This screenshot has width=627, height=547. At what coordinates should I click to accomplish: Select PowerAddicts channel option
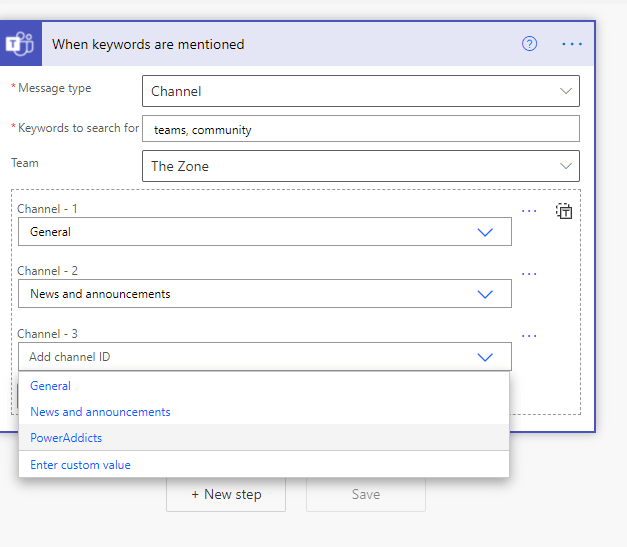coord(66,438)
